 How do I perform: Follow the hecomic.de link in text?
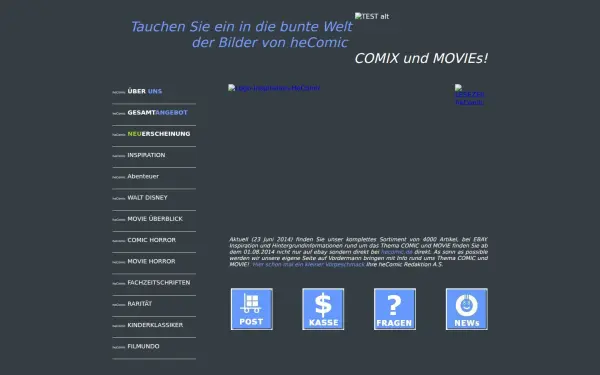[x=397, y=252]
